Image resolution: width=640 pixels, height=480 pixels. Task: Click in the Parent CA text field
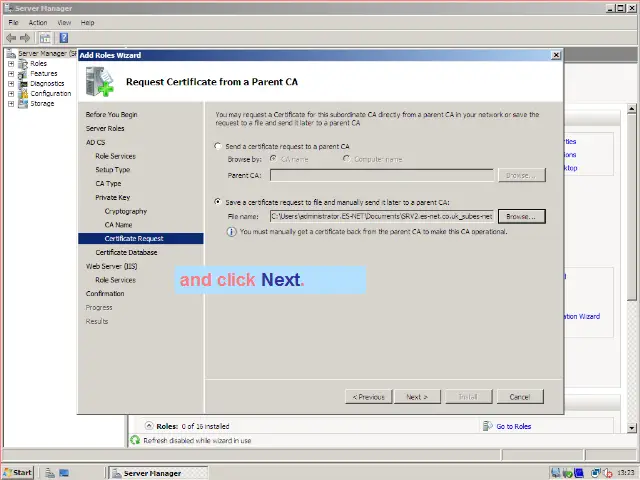click(x=381, y=175)
